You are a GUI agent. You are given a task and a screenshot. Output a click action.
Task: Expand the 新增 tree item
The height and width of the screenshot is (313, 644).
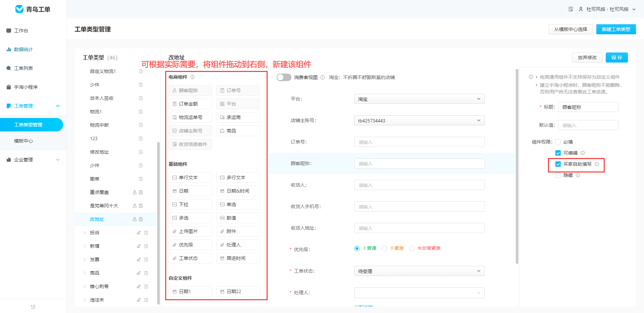pyautogui.click(x=85, y=246)
